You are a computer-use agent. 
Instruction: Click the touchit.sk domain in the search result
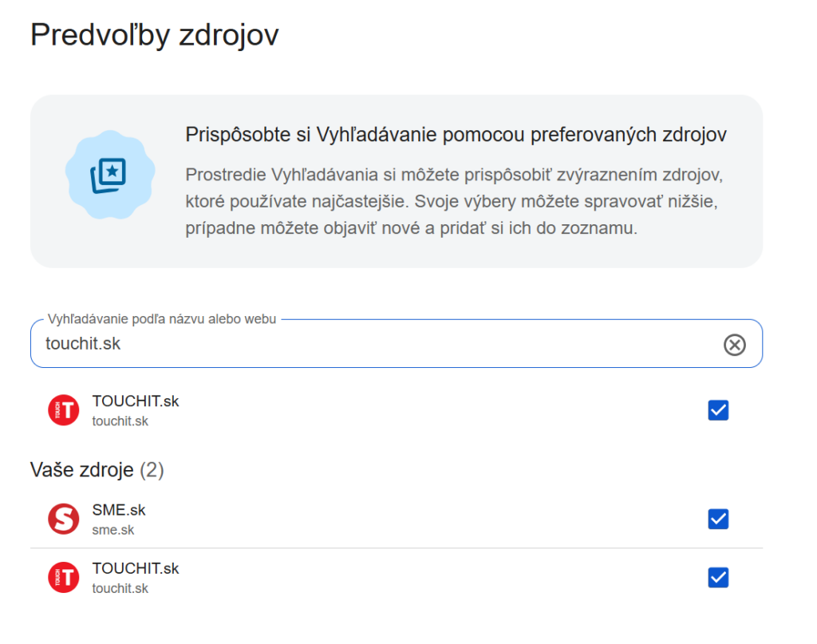click(120, 421)
